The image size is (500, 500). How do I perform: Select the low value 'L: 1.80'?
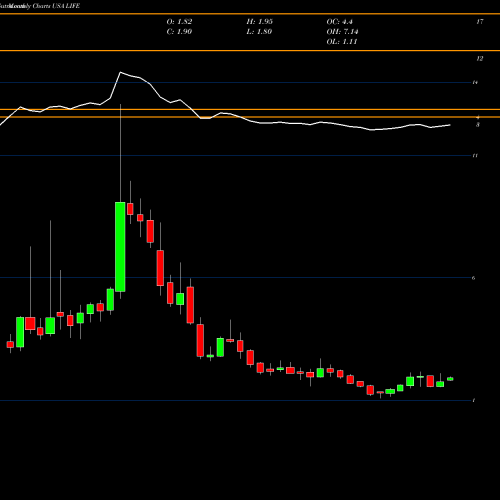click(x=259, y=32)
